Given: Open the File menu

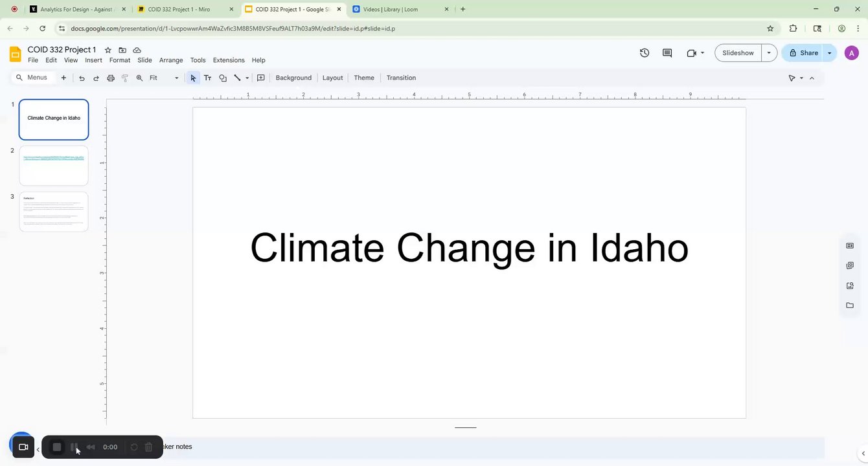Looking at the screenshot, I should (33, 60).
